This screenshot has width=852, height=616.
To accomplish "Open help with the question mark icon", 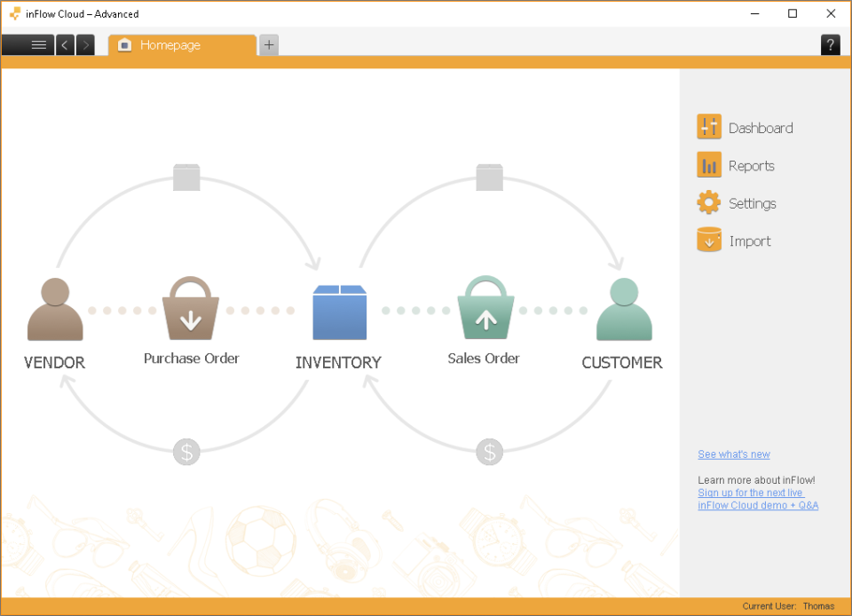I will pos(831,45).
